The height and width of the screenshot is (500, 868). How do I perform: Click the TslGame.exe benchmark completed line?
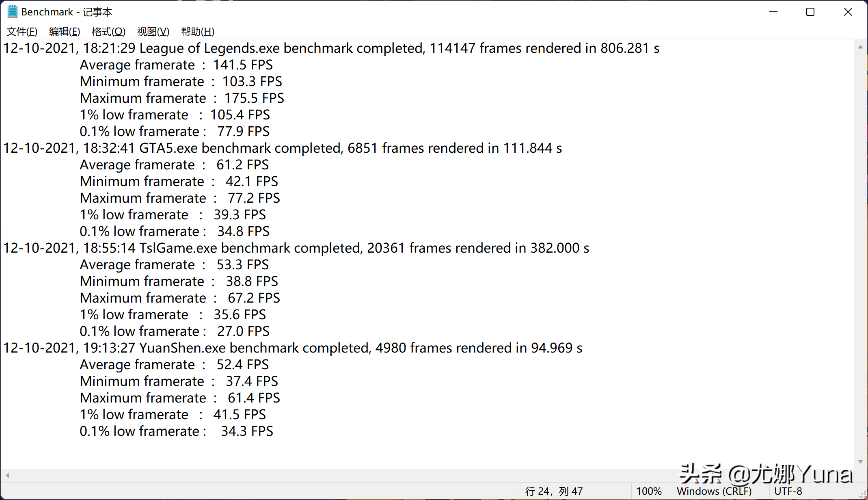coord(296,248)
